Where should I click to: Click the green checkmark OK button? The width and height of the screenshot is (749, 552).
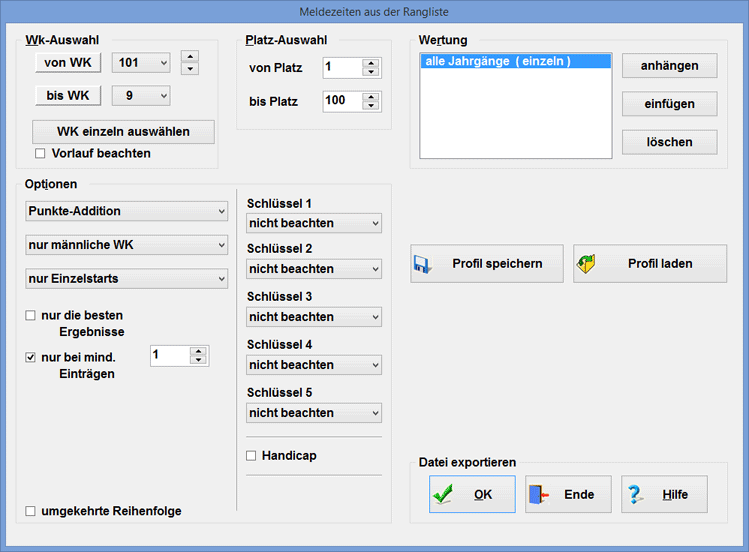(x=471, y=494)
